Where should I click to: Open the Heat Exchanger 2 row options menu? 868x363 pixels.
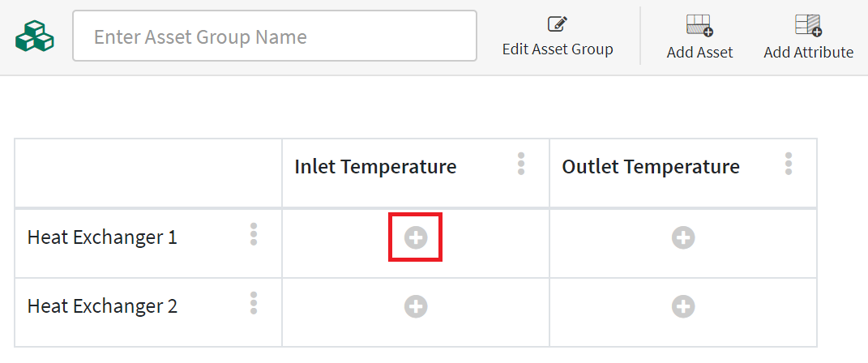point(254,302)
